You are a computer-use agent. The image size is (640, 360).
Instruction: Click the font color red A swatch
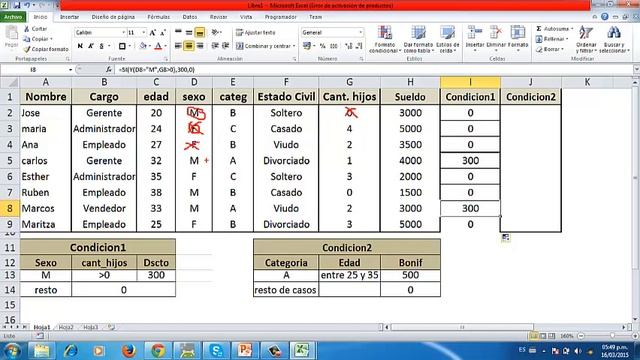click(158, 46)
